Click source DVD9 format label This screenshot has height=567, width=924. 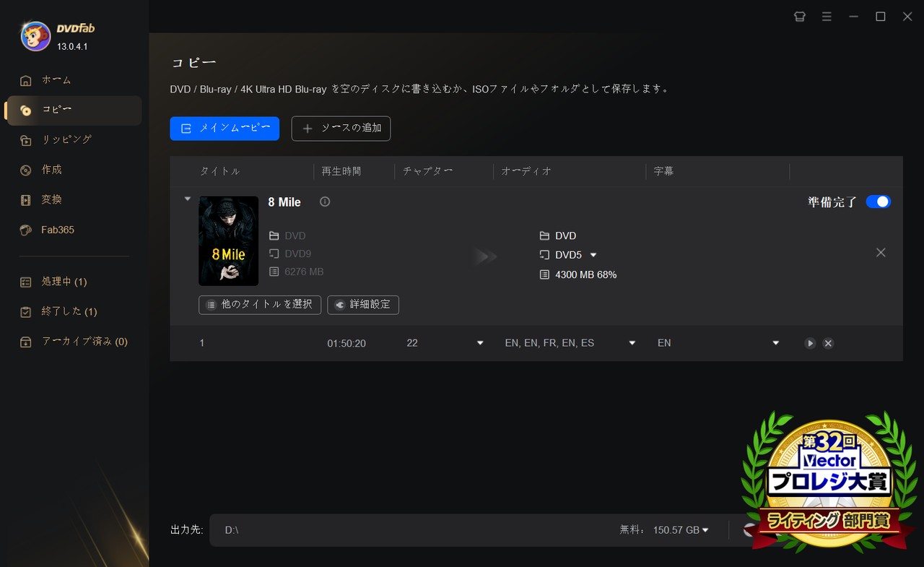(x=298, y=254)
